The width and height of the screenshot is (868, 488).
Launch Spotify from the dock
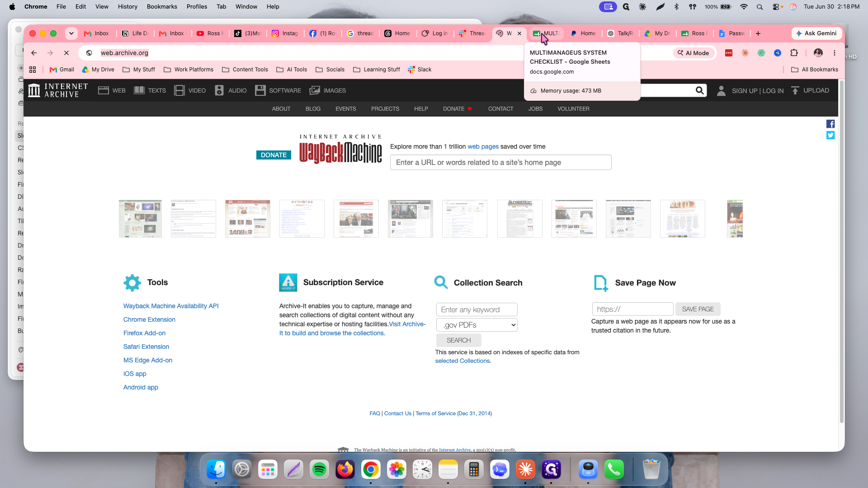coord(320,470)
